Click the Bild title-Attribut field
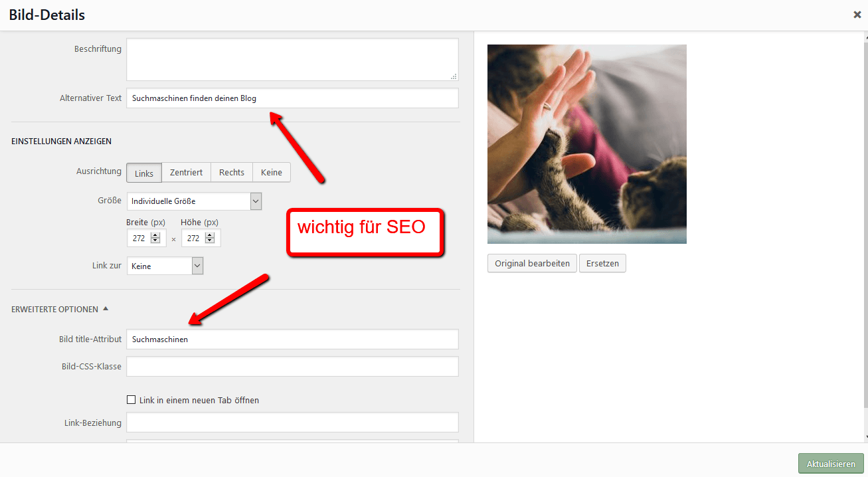Screen dimensions: 868x477 tap(292, 339)
